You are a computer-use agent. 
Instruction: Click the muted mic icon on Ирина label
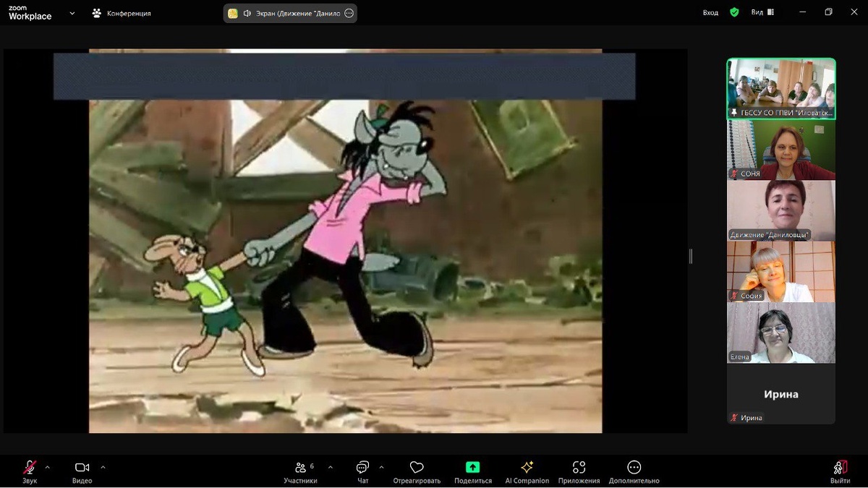(734, 418)
